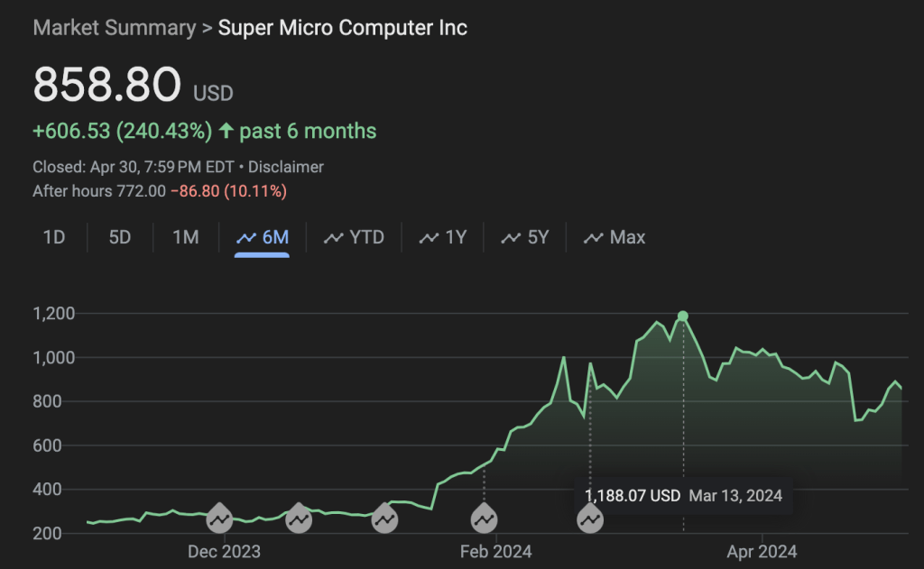Open the Market Summary breadcrumb link

[114, 28]
